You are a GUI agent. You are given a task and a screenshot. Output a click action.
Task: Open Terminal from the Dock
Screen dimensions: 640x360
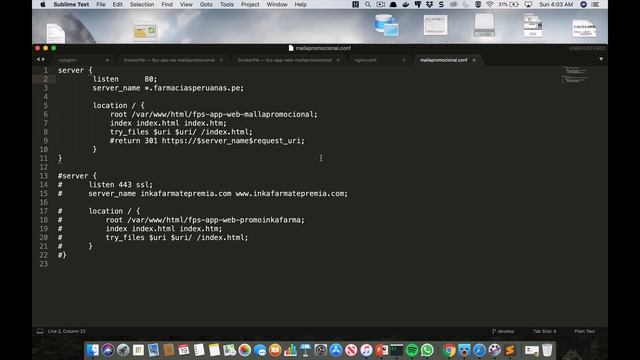[397, 350]
